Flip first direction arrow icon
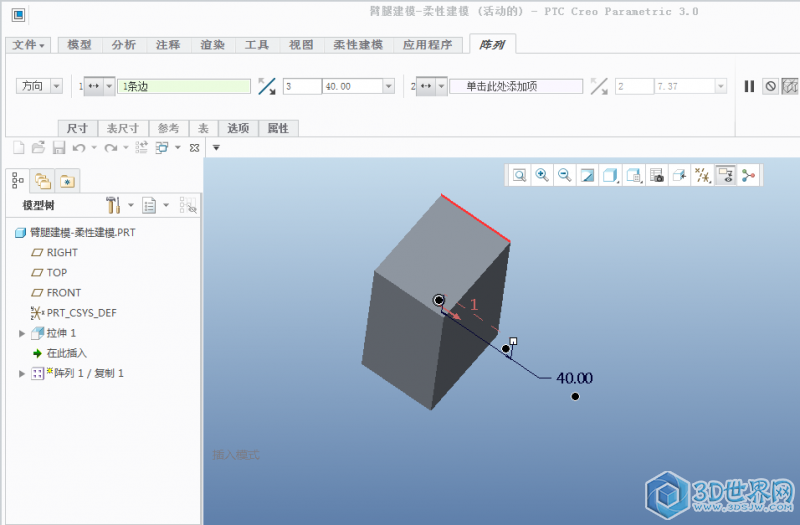The height and width of the screenshot is (525, 800). [267, 86]
